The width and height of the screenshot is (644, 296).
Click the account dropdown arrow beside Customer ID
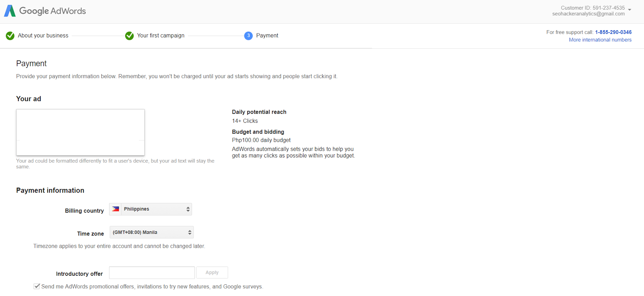(x=630, y=10)
